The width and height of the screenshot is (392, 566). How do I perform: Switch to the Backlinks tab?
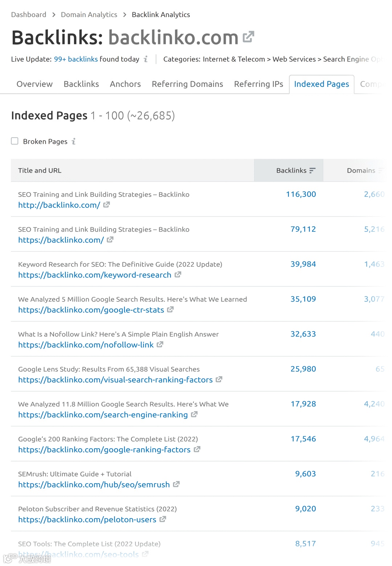tap(81, 84)
